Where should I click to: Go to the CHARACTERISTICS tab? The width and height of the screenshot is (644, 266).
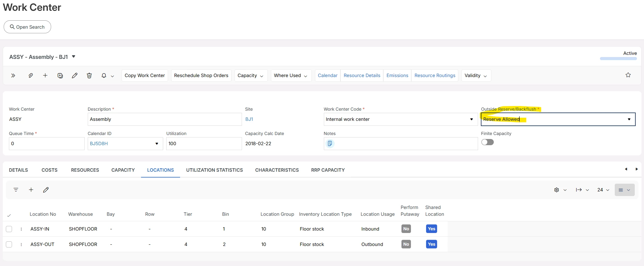[x=277, y=170]
